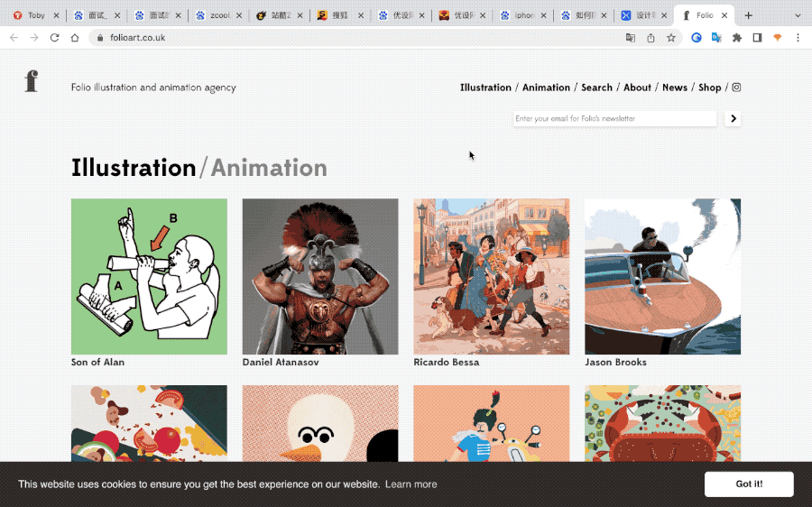Open browser home page icon
Viewport: 812px width, 507px height.
(75, 38)
